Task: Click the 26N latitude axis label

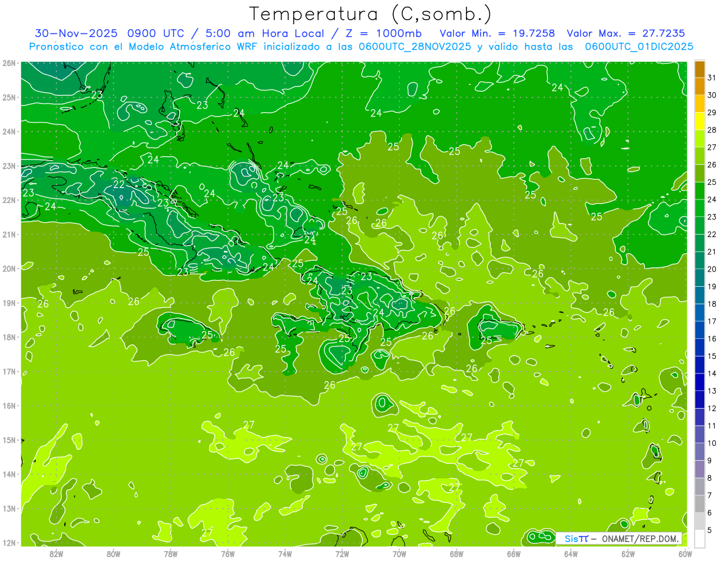Action: pos(9,63)
